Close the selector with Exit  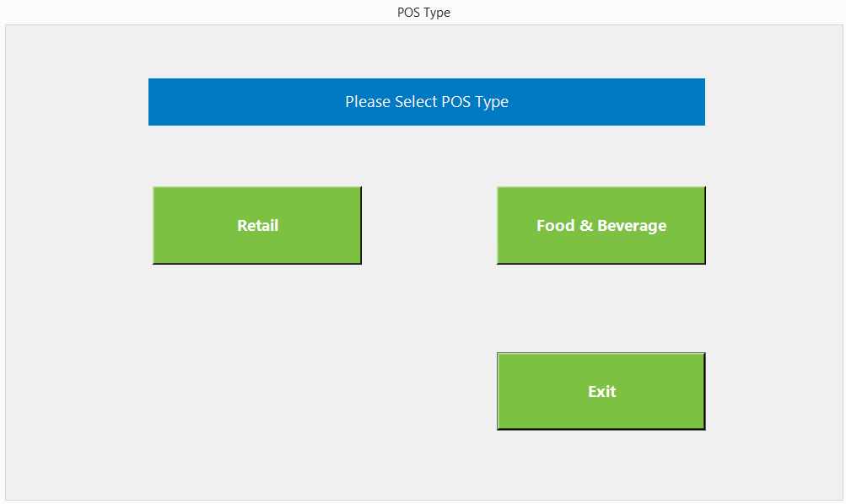pyautogui.click(x=601, y=392)
